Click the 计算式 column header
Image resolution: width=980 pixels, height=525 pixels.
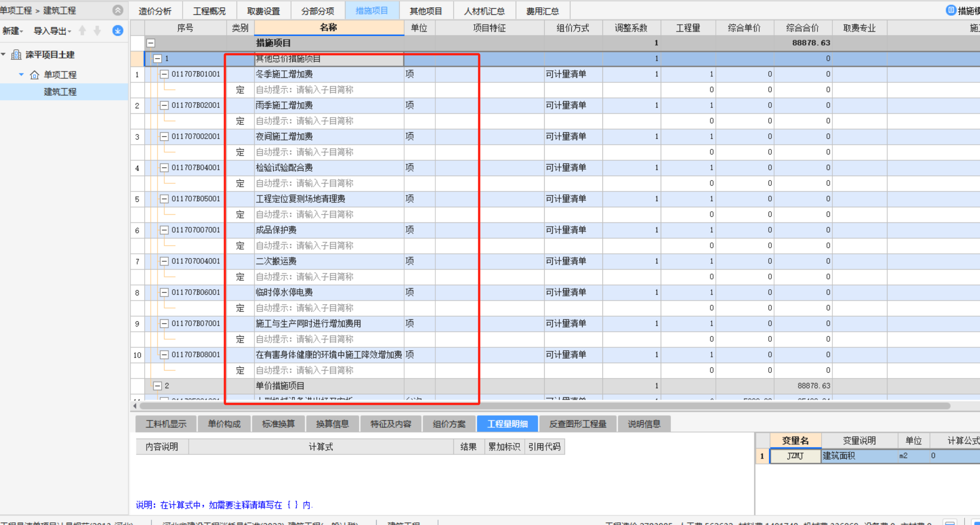tap(321, 447)
